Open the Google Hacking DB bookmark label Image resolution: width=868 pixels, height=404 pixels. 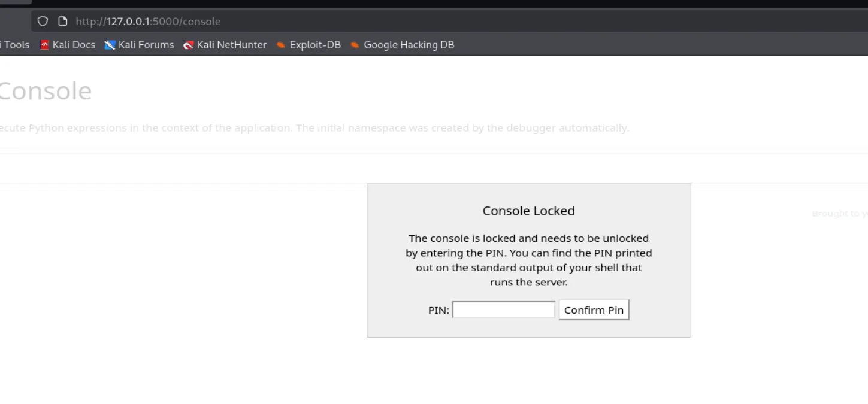(x=409, y=45)
